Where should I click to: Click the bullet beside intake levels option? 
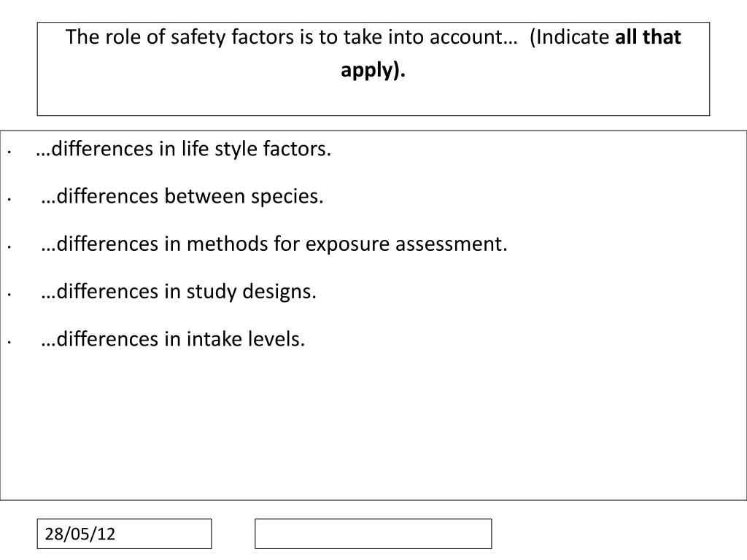[9, 343]
